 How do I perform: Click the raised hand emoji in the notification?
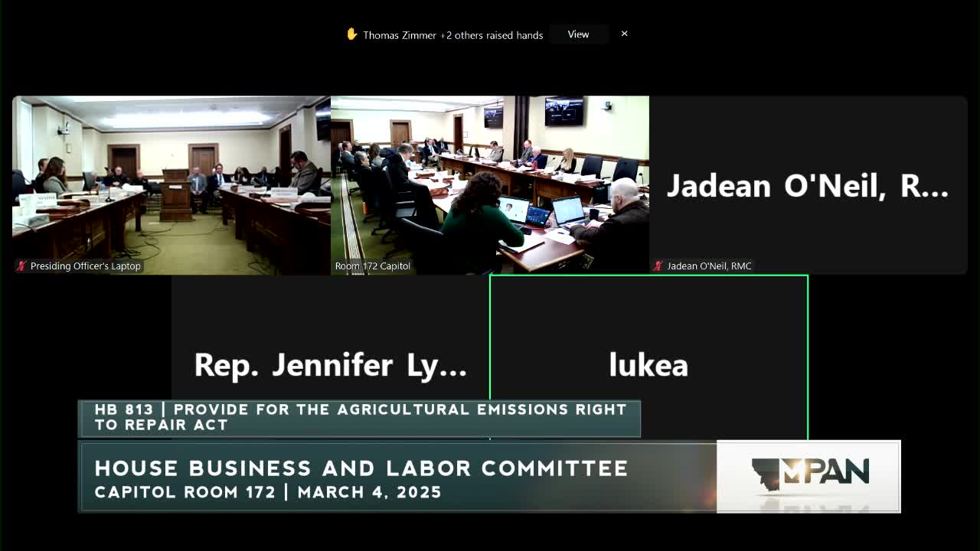(x=351, y=34)
